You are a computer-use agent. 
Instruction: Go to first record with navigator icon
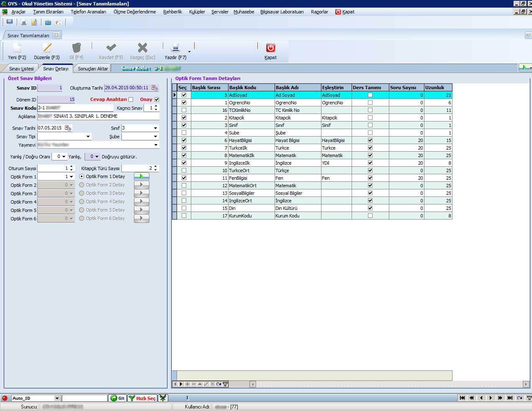pos(463,398)
